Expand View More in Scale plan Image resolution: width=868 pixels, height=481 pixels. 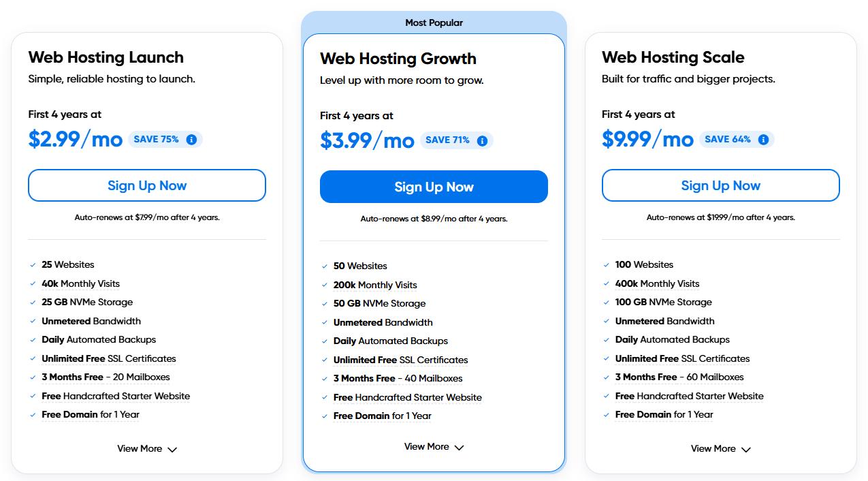tap(720, 449)
